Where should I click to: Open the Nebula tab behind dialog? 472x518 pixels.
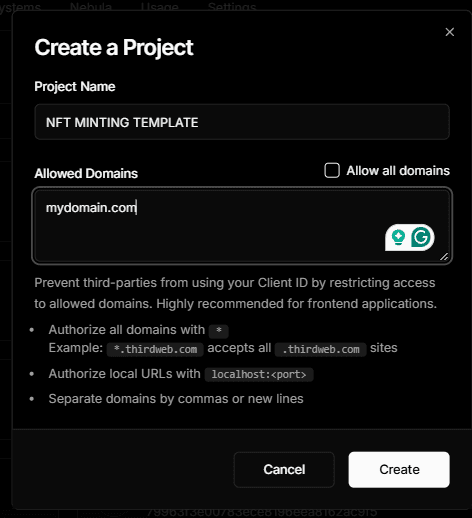(x=91, y=6)
